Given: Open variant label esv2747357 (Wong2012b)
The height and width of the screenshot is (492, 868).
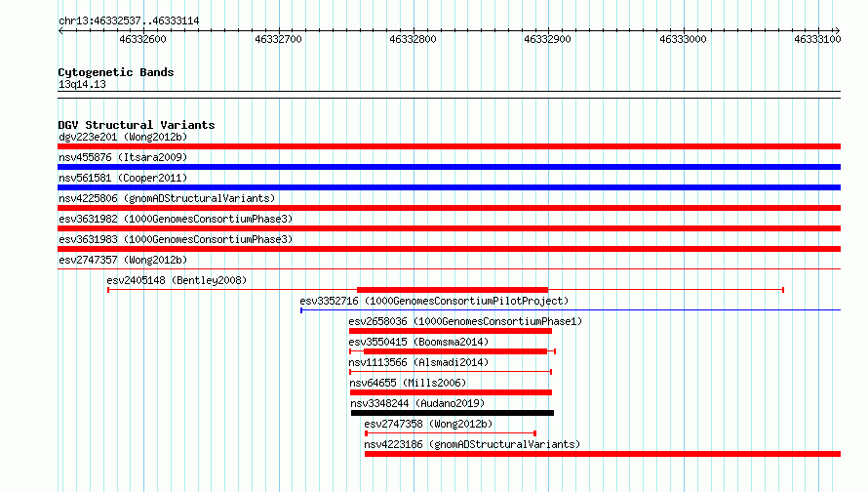Looking at the screenshot, I should click(123, 260).
